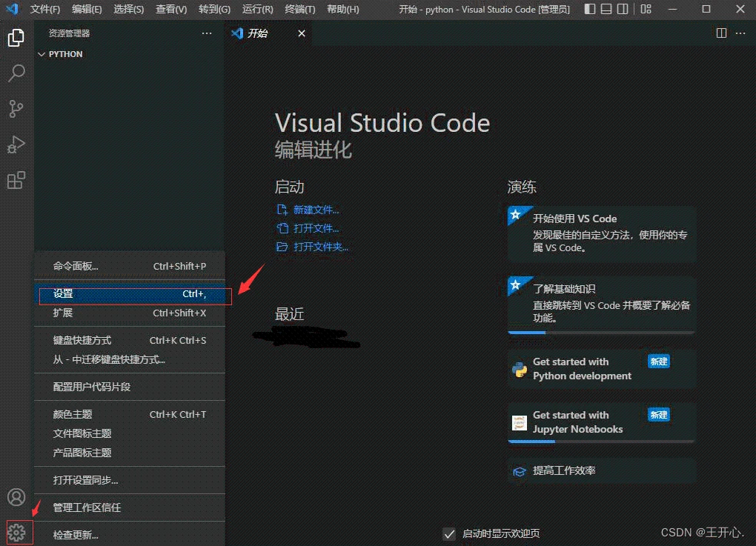Viewport: 756px width, 546px height.
Task: Click 新建 badge on Python development card
Action: pyautogui.click(x=659, y=362)
